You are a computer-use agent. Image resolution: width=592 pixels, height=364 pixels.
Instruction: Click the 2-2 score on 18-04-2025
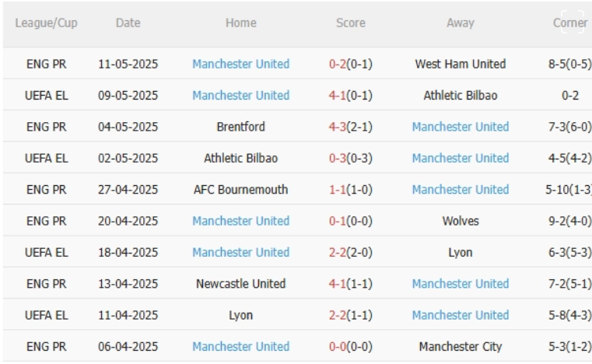(337, 252)
